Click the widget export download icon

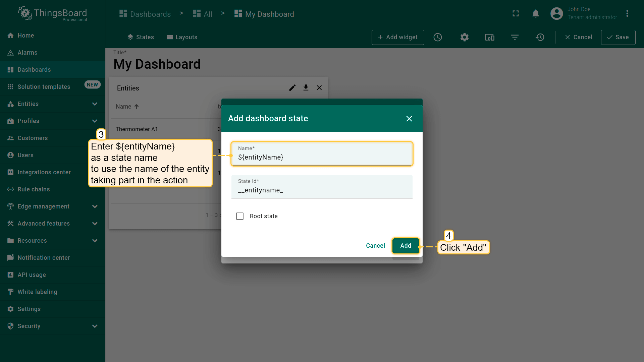pyautogui.click(x=306, y=88)
